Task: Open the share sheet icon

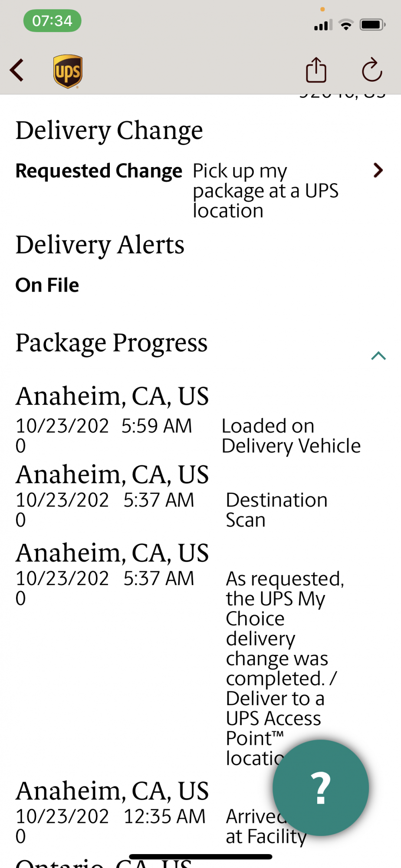Action: [x=316, y=70]
